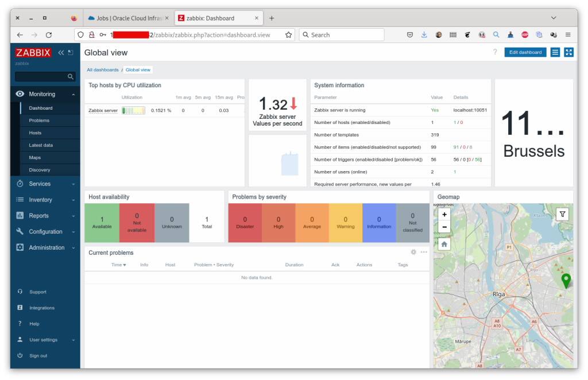Open the Geomap severity filter

point(562,214)
